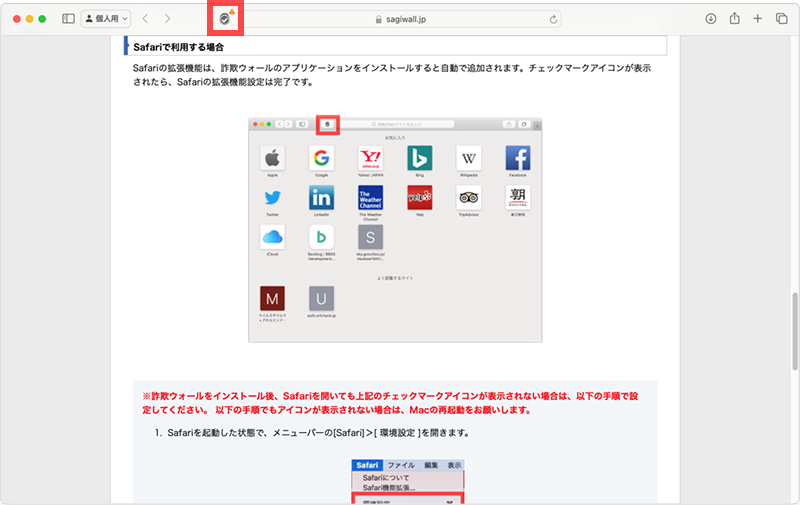The height and width of the screenshot is (505, 800).
Task: Click the Wikipedia favorite tile
Action: click(468, 158)
